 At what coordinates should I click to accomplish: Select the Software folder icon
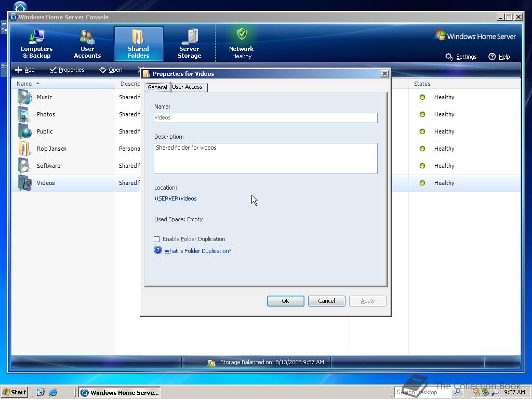coord(25,166)
